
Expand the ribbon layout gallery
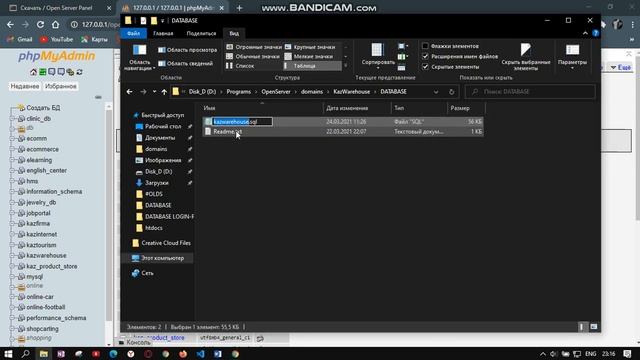click(346, 66)
